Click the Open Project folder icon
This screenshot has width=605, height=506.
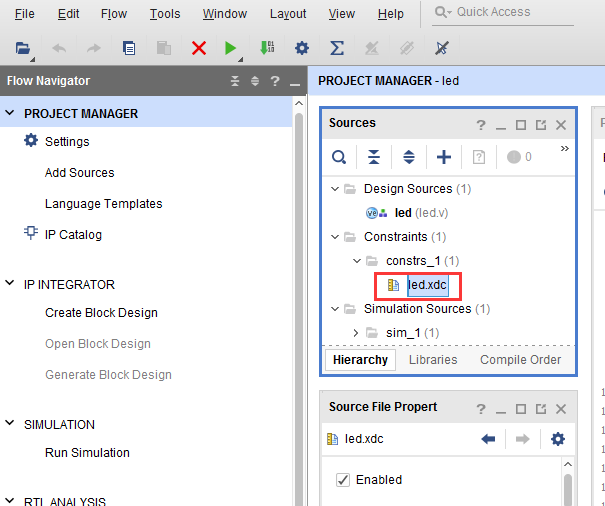[x=23, y=48]
